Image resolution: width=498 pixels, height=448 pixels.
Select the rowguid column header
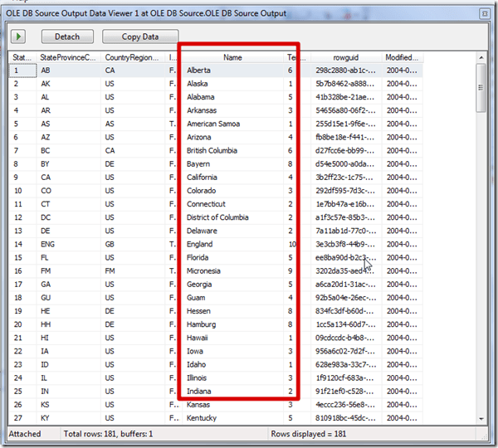[345, 57]
